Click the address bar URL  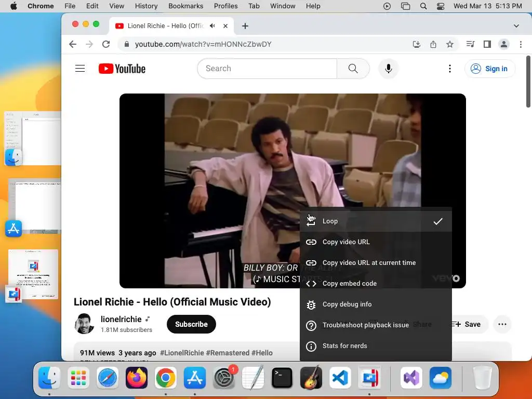pyautogui.click(x=203, y=44)
